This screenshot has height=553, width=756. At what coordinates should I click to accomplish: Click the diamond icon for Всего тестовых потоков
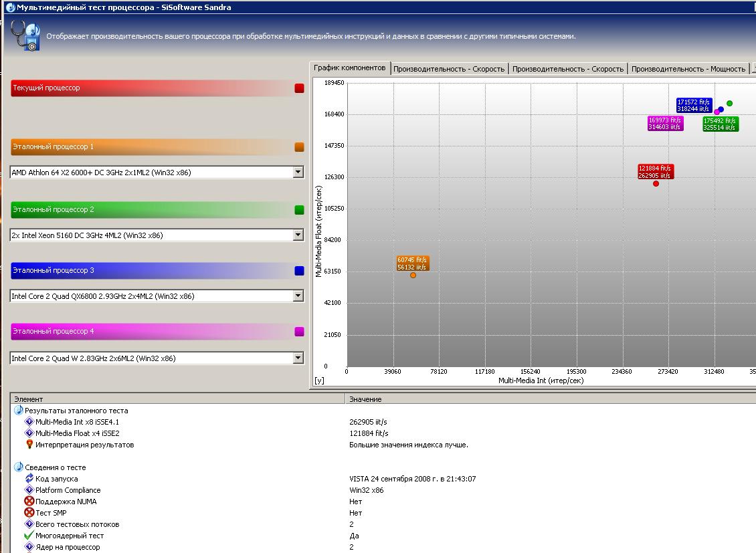(x=29, y=524)
